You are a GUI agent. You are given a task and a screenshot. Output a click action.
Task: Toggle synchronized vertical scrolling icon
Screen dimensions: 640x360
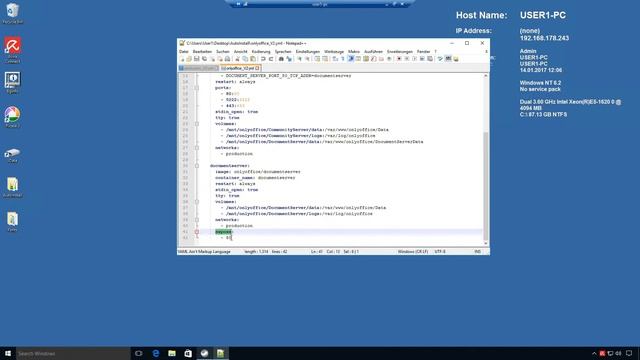click(317, 59)
